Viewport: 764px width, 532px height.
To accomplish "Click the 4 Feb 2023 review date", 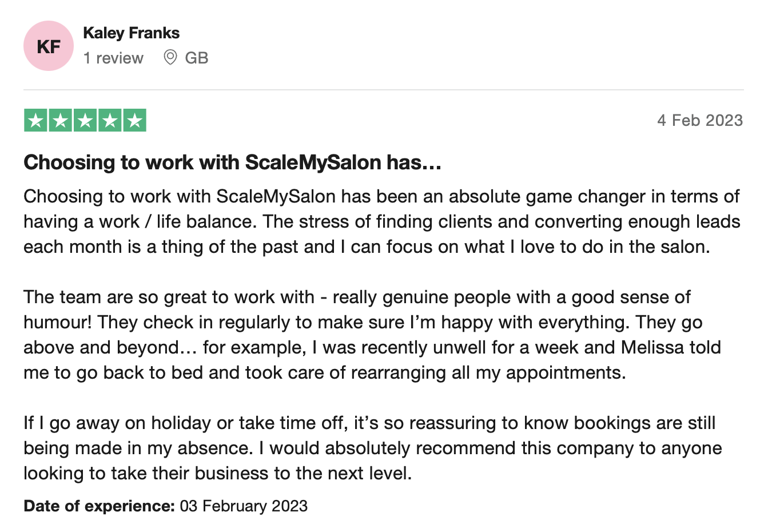I will (x=700, y=120).
